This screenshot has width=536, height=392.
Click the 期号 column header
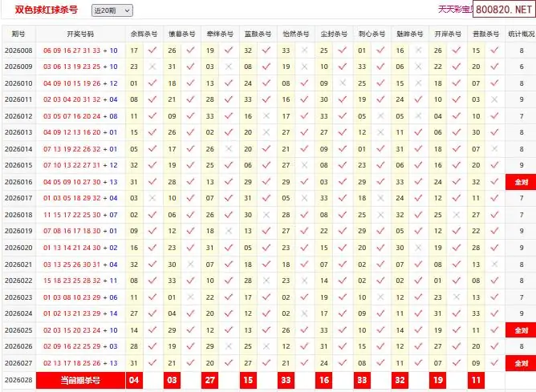pos(18,34)
